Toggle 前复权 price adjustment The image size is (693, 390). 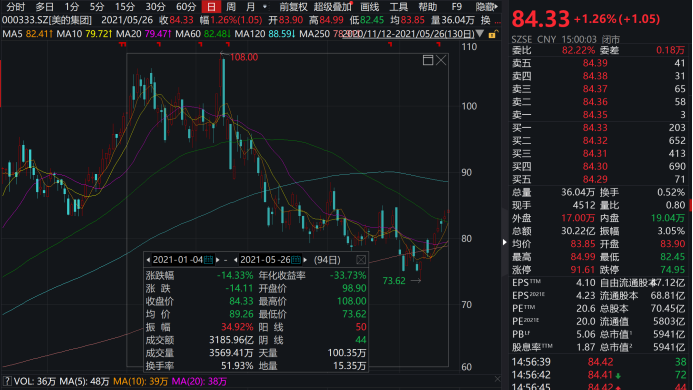(x=293, y=7)
